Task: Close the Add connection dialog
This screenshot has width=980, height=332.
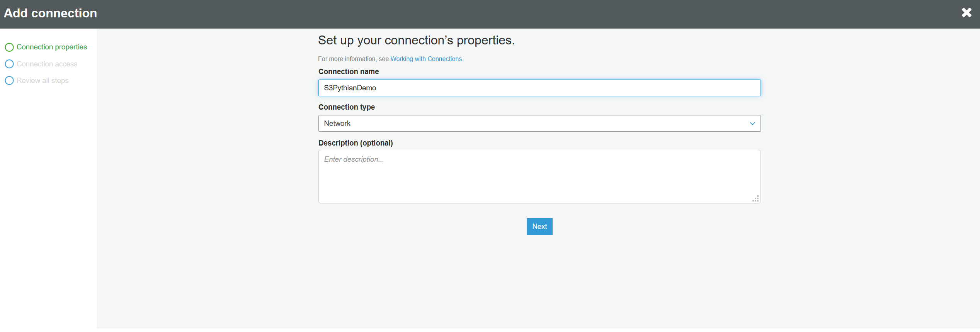Action: [x=966, y=13]
